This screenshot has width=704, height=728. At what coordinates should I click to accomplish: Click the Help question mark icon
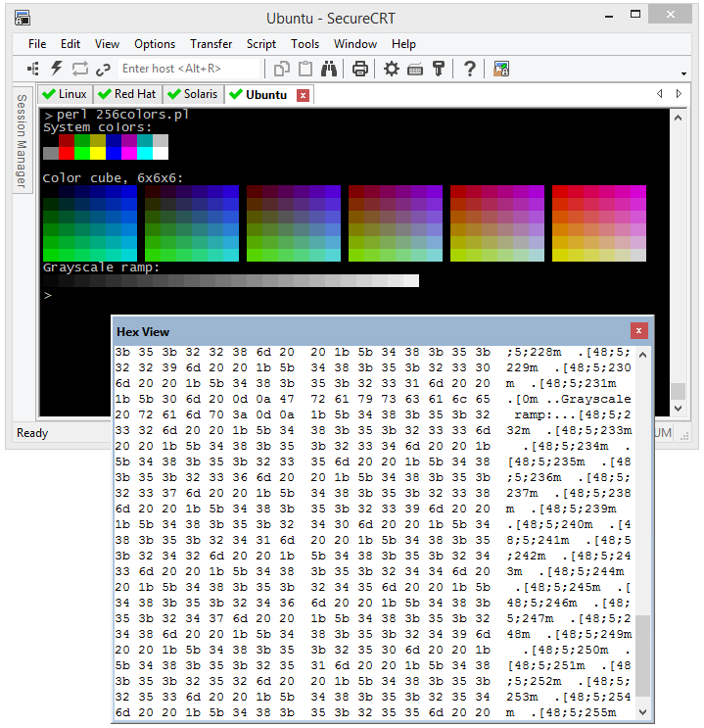(x=470, y=69)
